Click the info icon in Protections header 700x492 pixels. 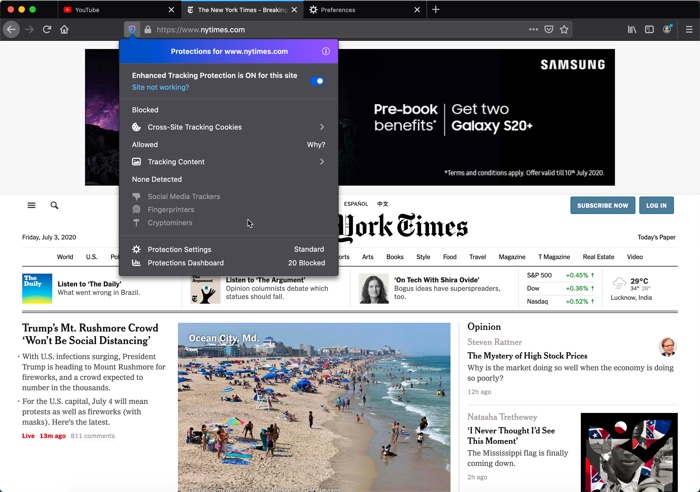coord(326,51)
